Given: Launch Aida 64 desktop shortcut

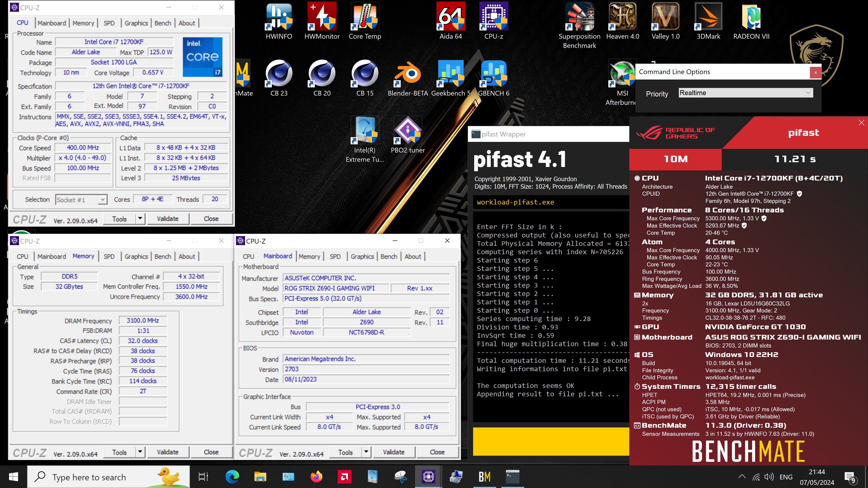Looking at the screenshot, I should [451, 21].
